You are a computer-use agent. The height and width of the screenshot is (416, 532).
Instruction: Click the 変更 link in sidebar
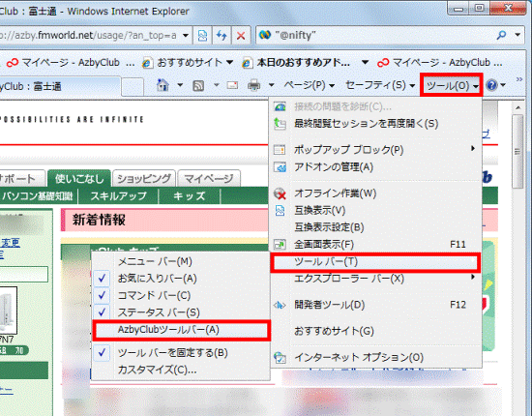click(x=11, y=243)
